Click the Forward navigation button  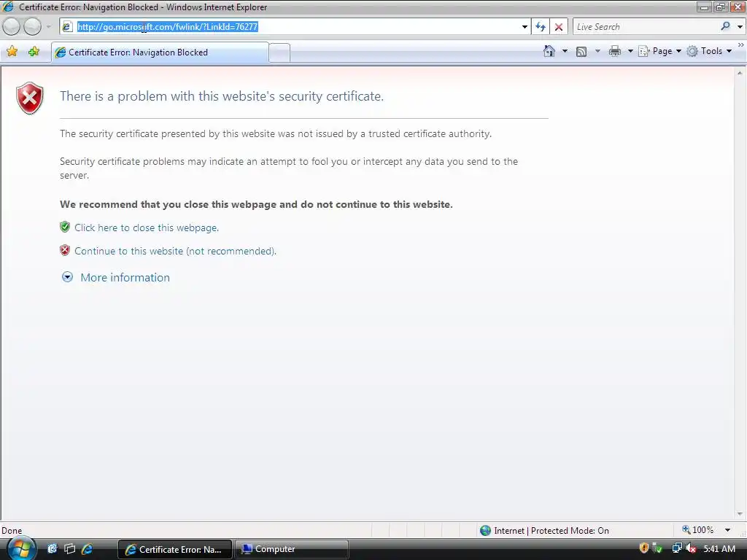click(x=32, y=27)
